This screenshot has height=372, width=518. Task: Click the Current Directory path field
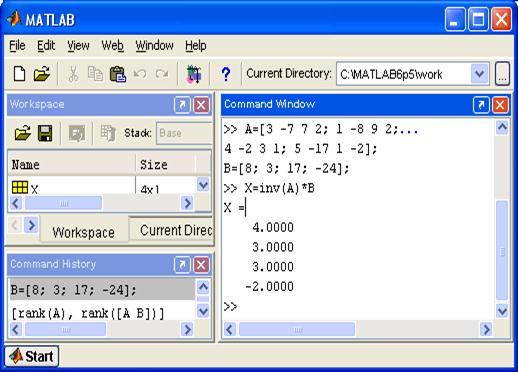(403, 74)
